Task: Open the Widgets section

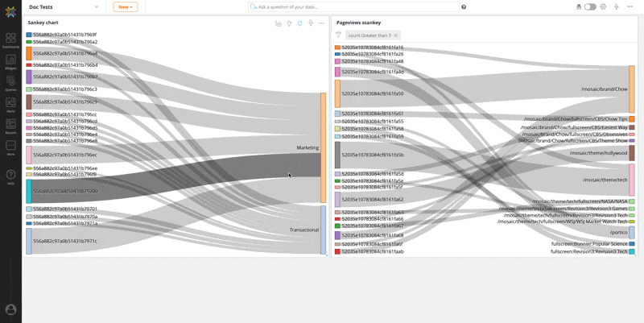Action: [x=10, y=61]
